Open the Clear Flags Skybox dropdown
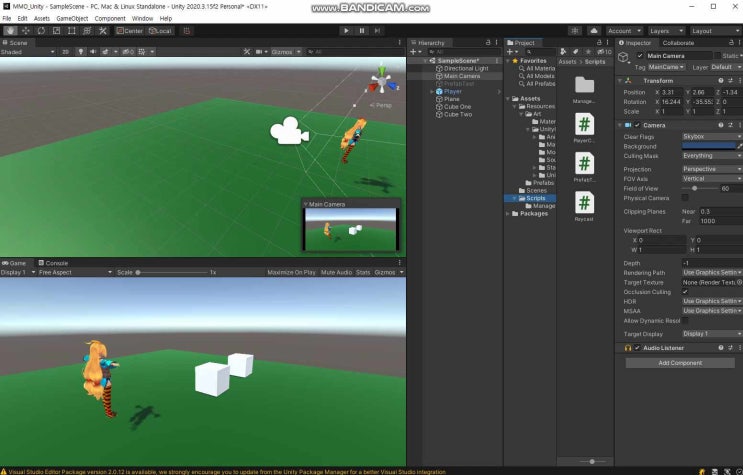Screen dimensions: 743x475 point(712,137)
